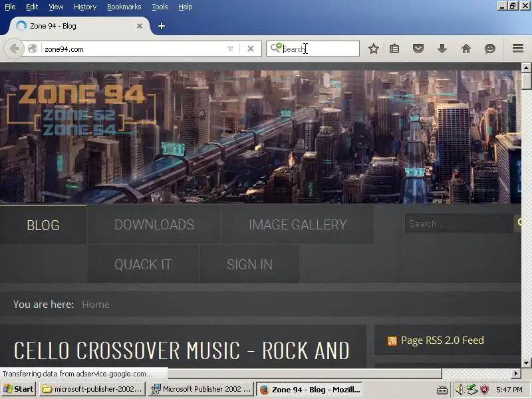The image size is (532, 399).
Task: Bookmark this page with the star icon
Action: tap(374, 49)
